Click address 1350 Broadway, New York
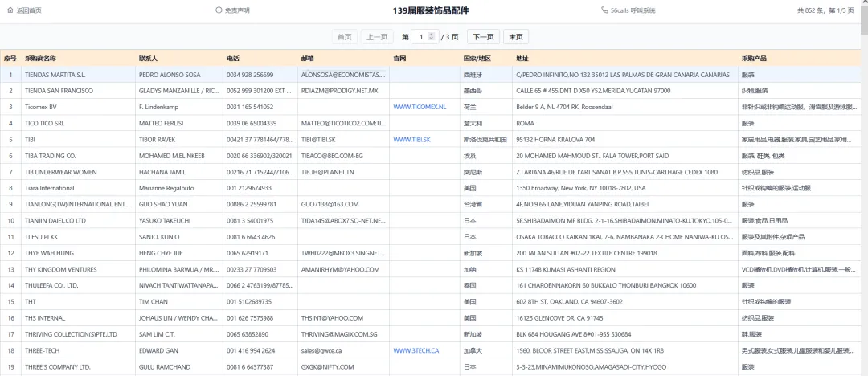Screen dimensions: 868x376 click(x=581, y=188)
